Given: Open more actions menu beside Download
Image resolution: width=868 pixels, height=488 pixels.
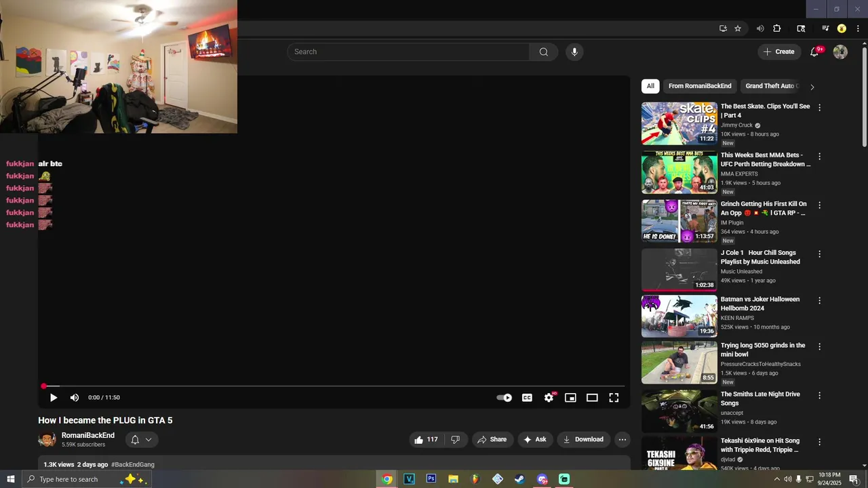Looking at the screenshot, I should coord(622,440).
